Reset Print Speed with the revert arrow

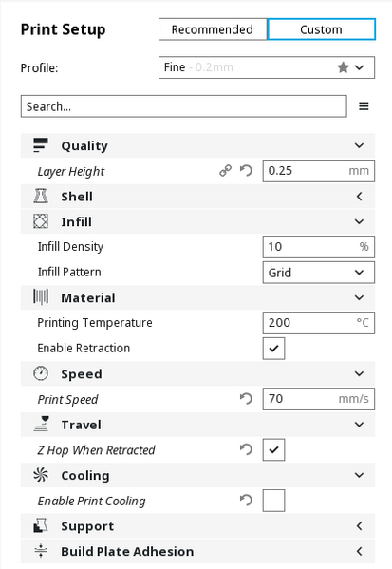click(x=246, y=399)
